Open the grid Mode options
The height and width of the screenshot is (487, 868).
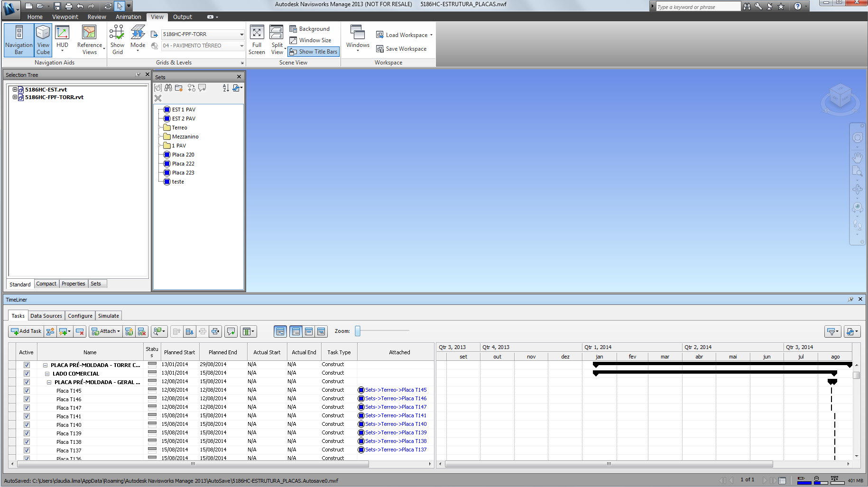[138, 40]
